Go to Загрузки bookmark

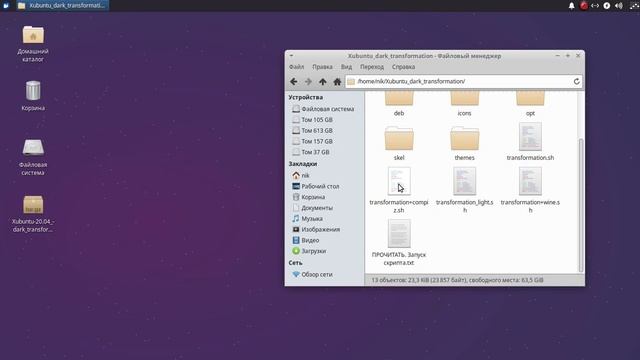coord(309,251)
